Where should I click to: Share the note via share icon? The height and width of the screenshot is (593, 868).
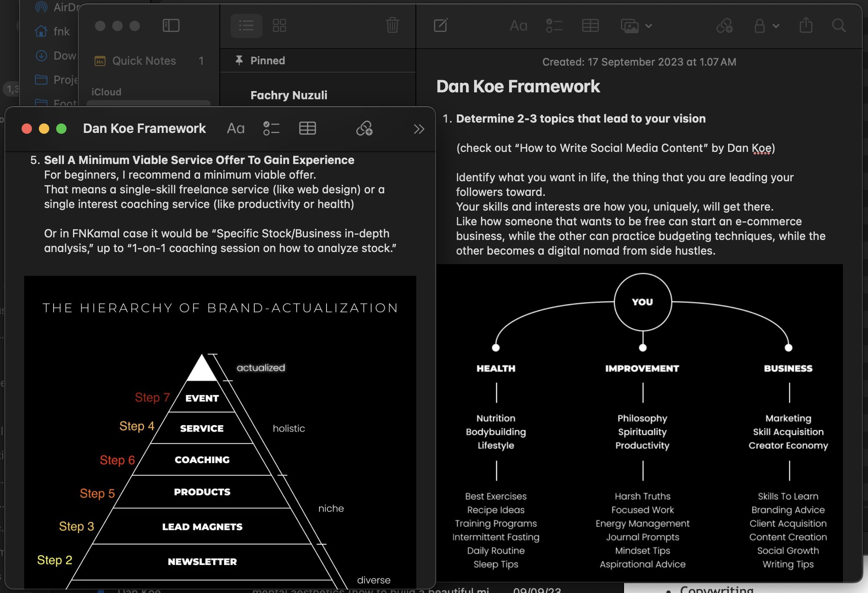click(x=806, y=25)
